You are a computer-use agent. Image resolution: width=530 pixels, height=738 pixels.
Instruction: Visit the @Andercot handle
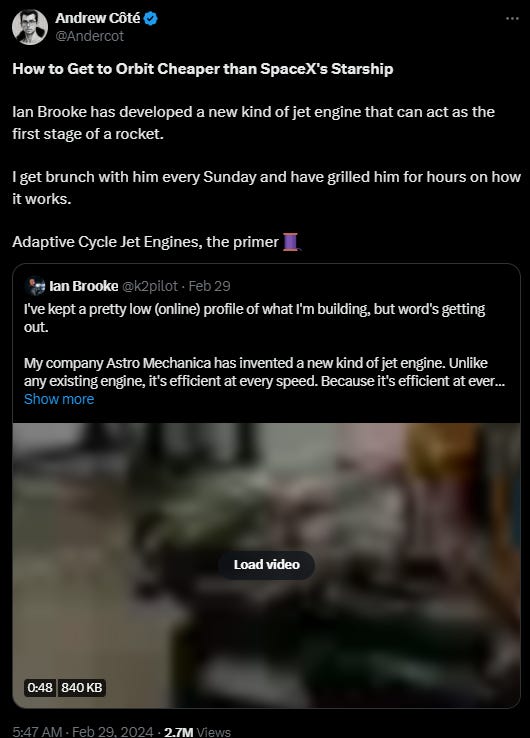[89, 36]
